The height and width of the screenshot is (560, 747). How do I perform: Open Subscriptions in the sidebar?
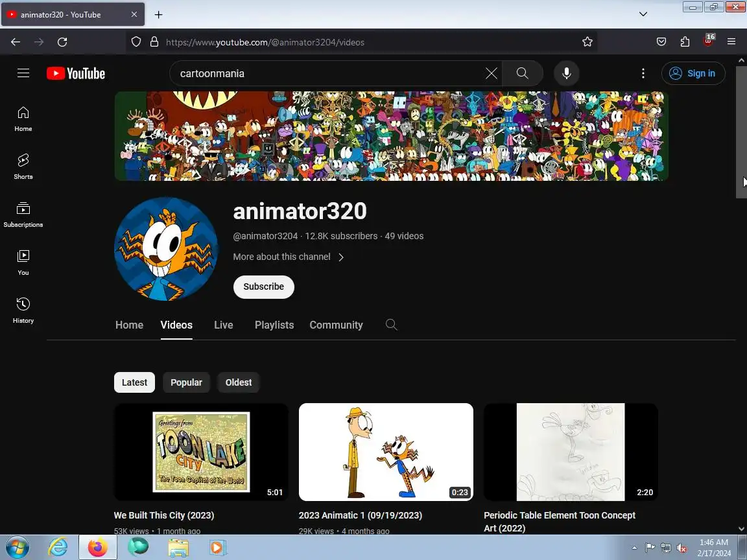pyautogui.click(x=23, y=215)
